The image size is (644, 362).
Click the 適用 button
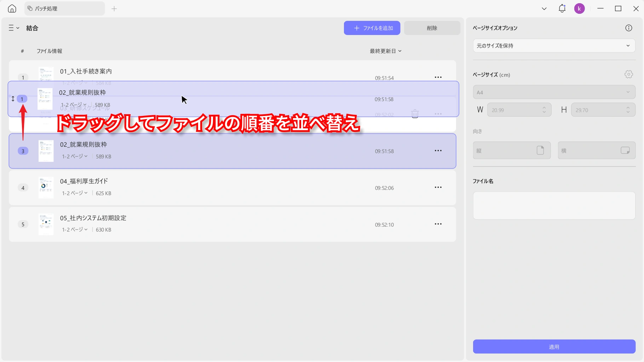click(x=554, y=347)
